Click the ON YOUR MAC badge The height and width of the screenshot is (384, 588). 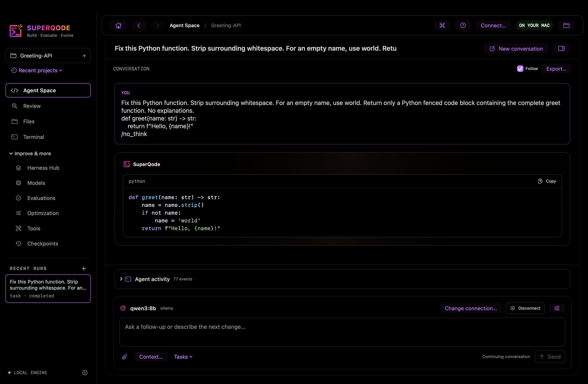(534, 26)
